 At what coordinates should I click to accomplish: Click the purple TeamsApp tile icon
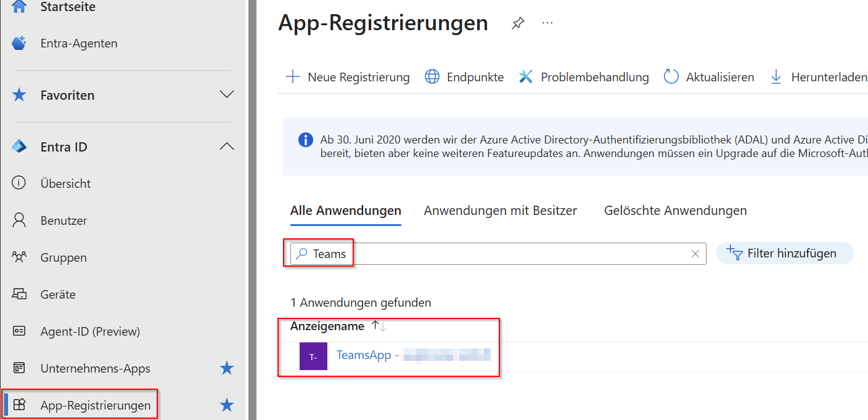[x=313, y=356]
